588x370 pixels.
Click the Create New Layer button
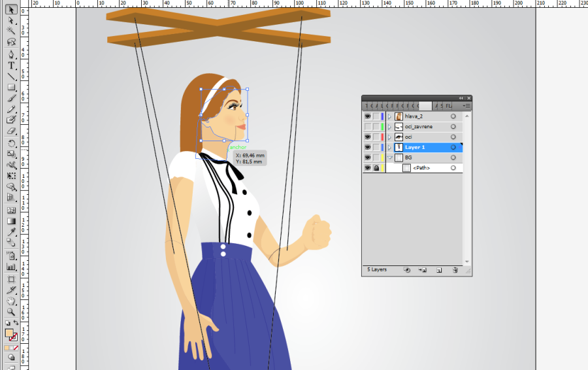tap(439, 269)
